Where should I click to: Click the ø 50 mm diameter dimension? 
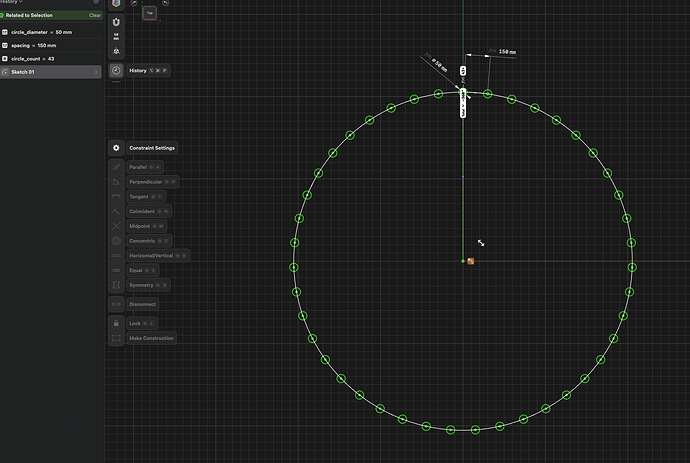(x=439, y=65)
